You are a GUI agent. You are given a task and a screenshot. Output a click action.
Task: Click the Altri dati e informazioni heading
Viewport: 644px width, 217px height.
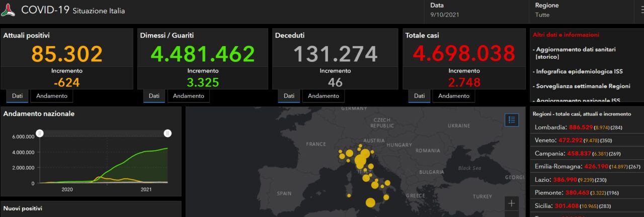click(566, 35)
